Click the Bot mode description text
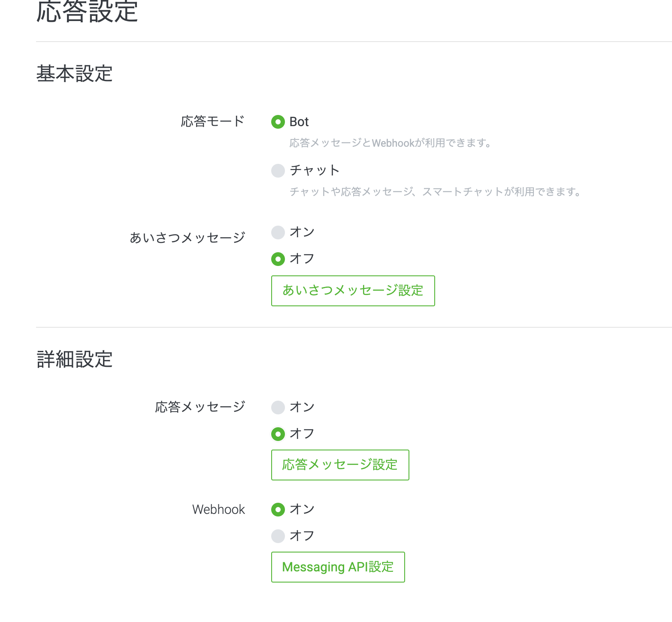 [x=391, y=143]
